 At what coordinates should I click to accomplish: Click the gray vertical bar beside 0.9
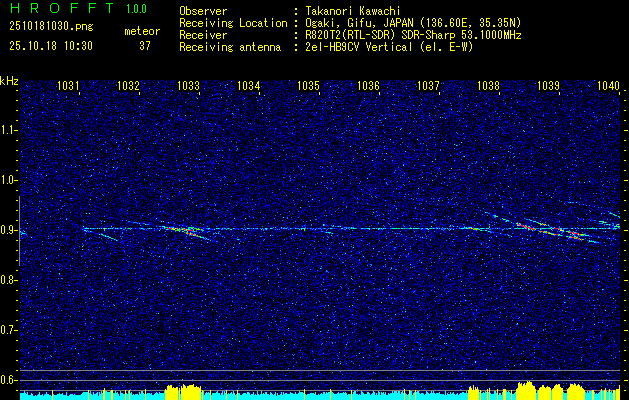(19, 231)
